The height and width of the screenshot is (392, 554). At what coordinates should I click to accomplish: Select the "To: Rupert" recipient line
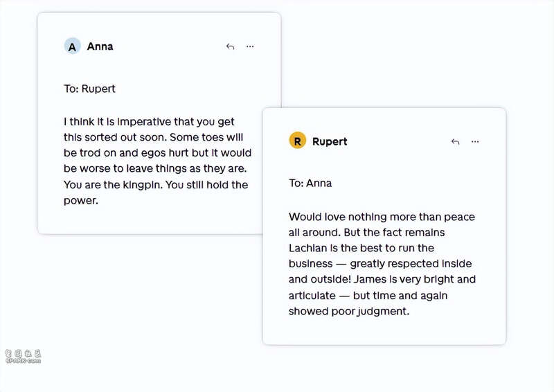(x=89, y=89)
